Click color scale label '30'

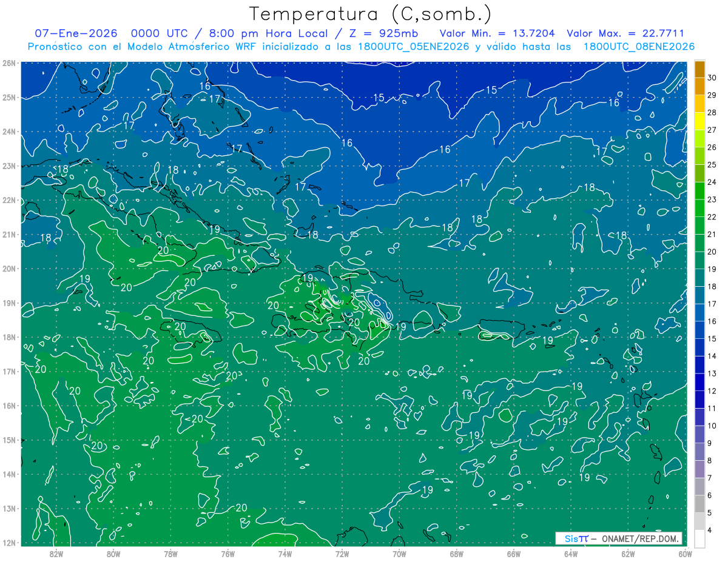click(x=712, y=77)
